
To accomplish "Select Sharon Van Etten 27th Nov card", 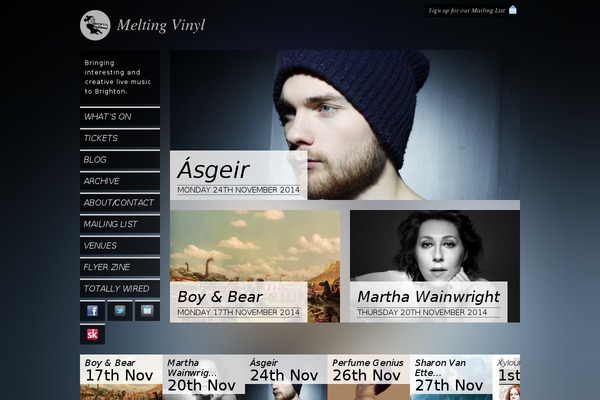I will point(451,377).
